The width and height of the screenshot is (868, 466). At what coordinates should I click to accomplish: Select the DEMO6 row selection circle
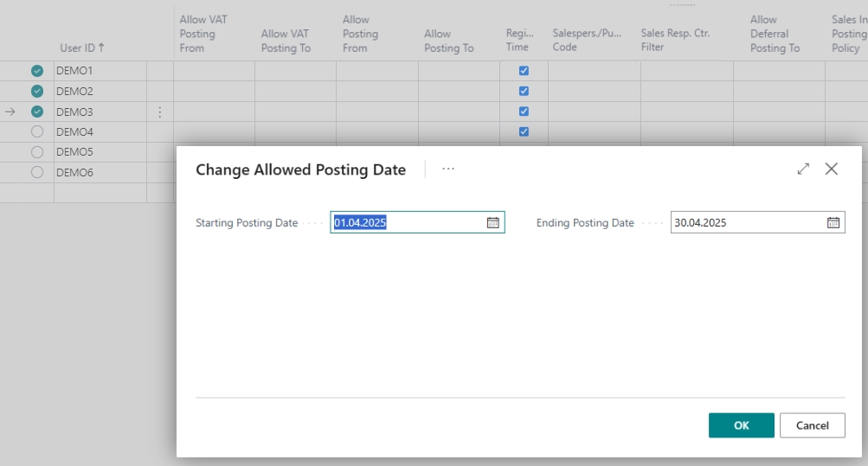tap(37, 172)
